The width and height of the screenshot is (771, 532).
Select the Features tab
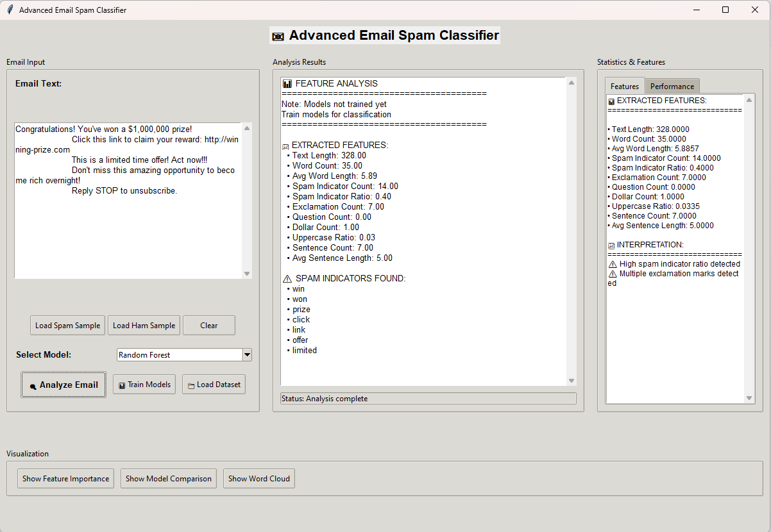point(624,87)
